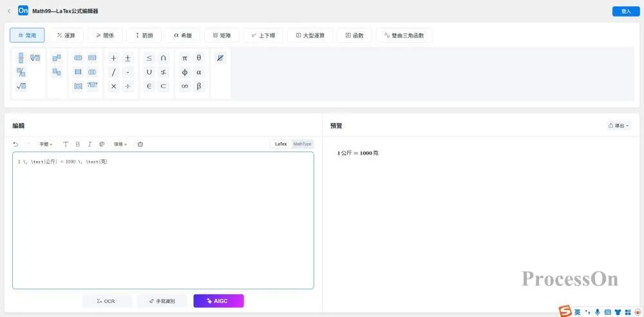Switch editor to MathType mode

point(302,144)
